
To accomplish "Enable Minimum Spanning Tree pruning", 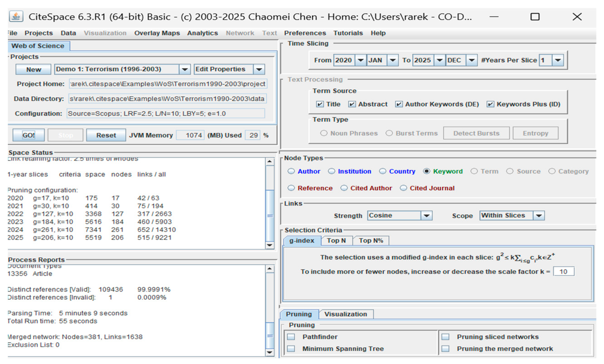I will [x=291, y=349].
